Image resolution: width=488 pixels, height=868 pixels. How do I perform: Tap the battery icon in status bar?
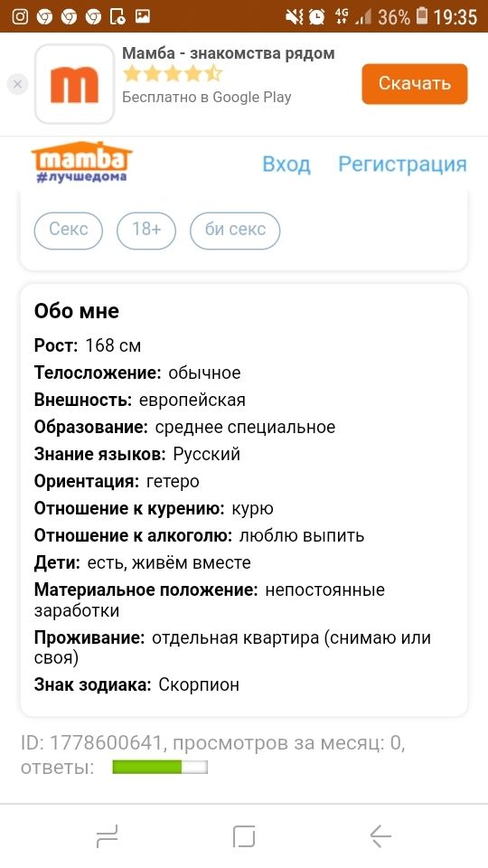pyautogui.click(x=422, y=16)
